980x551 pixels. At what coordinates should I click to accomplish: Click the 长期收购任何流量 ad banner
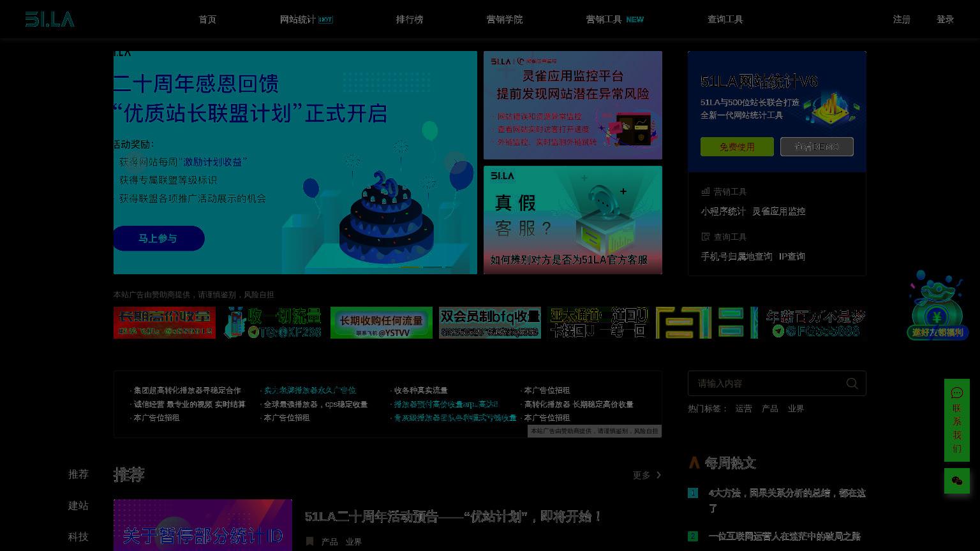coord(382,323)
